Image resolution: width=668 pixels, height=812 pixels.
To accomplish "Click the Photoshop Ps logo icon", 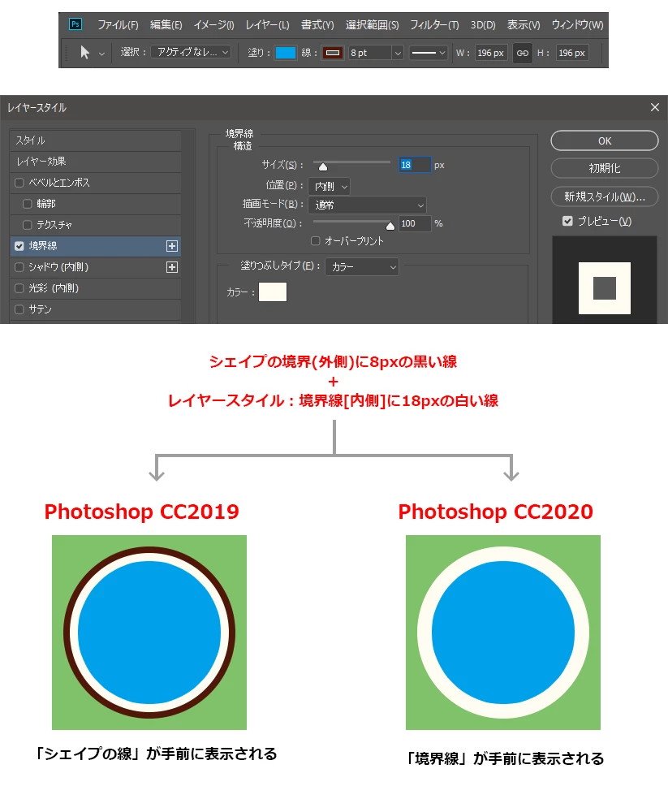I will click(75, 24).
